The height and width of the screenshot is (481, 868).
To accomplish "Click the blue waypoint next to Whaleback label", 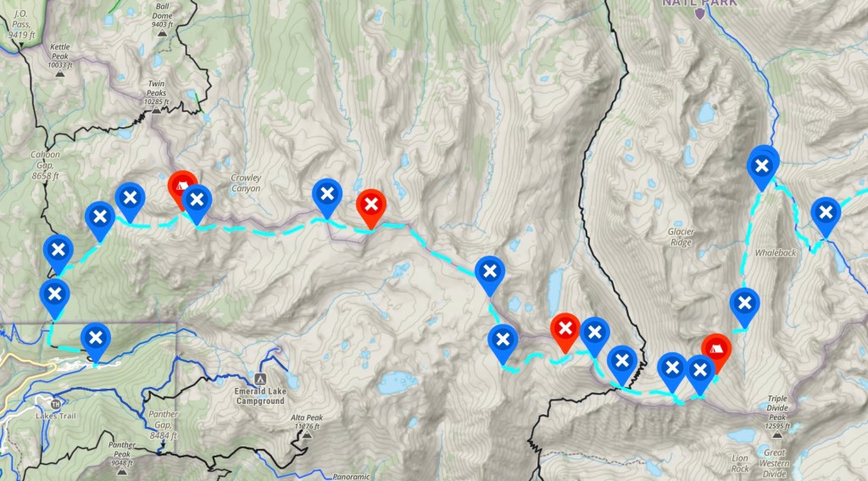I will (x=744, y=303).
